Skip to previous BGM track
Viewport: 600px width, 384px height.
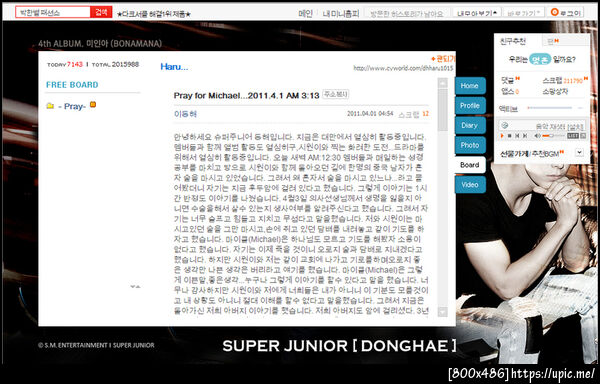coord(517,136)
